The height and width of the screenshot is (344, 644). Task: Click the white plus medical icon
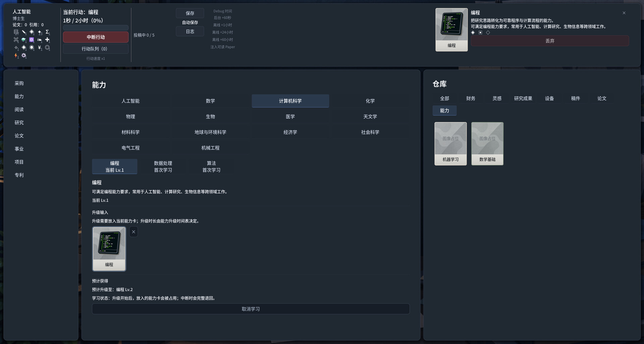(47, 40)
